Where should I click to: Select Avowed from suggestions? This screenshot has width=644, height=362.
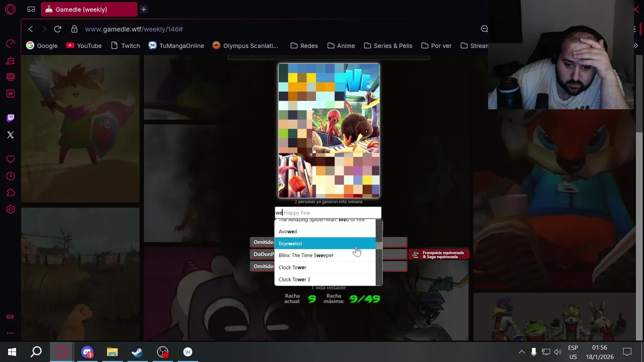[x=325, y=231]
